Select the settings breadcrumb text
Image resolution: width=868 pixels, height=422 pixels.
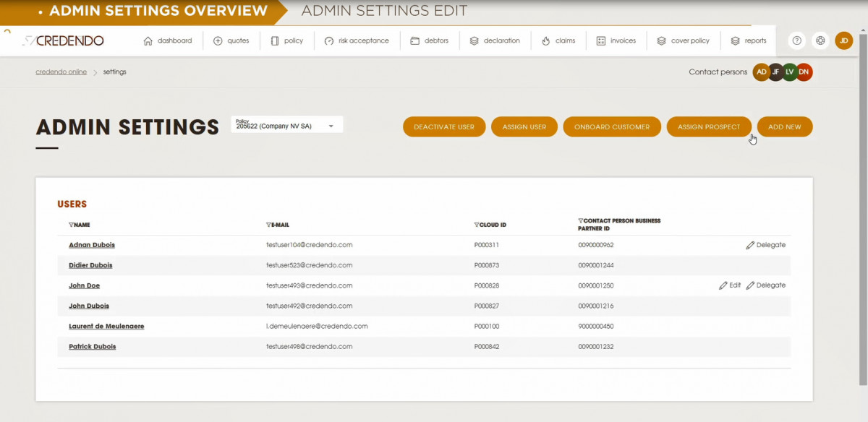(x=114, y=72)
